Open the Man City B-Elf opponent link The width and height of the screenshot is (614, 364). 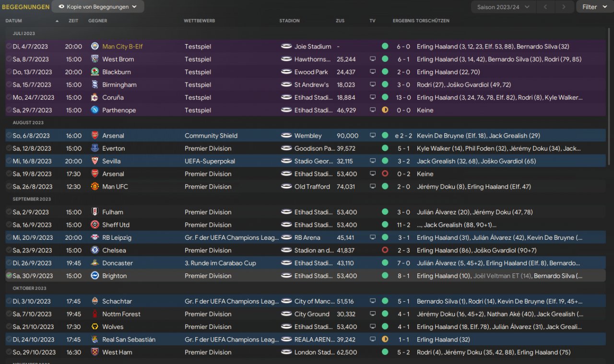[x=122, y=47]
